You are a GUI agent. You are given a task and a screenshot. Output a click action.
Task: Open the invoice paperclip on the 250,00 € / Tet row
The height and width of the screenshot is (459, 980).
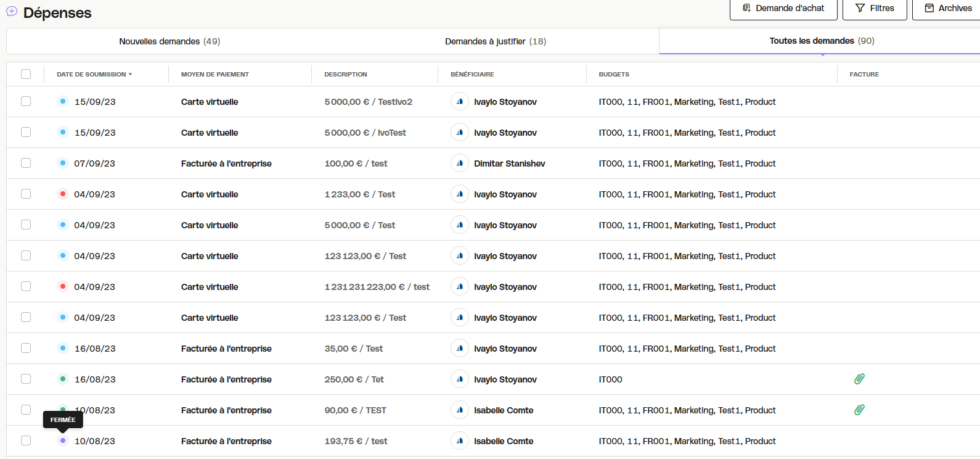(859, 379)
